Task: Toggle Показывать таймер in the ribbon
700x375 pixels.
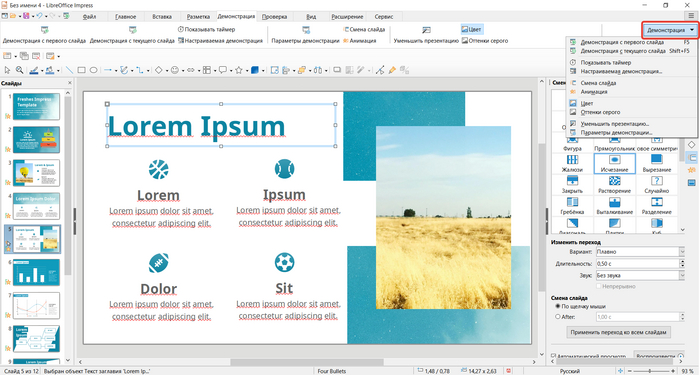Action: pyautogui.click(x=206, y=29)
